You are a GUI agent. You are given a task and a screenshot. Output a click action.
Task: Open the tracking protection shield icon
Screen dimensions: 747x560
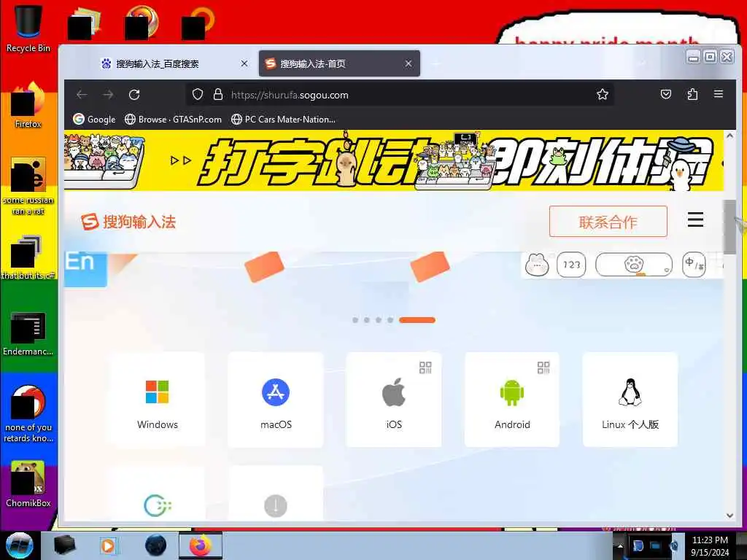click(x=198, y=95)
